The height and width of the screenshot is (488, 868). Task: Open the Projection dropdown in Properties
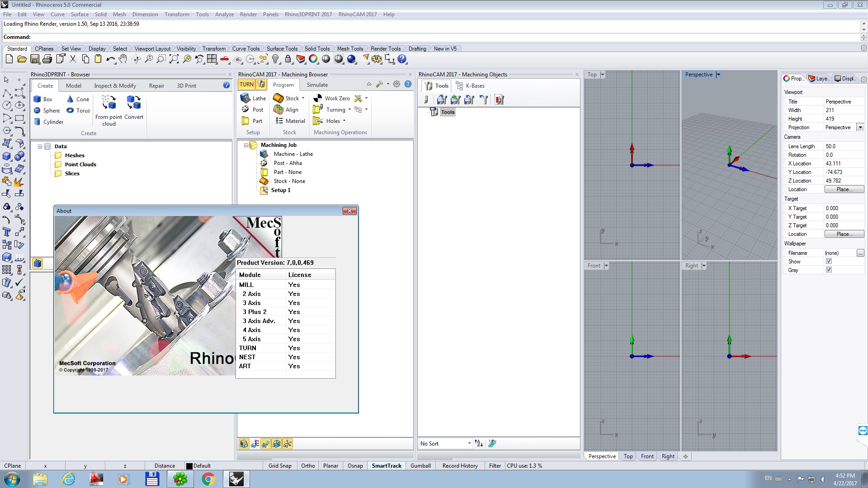coord(860,127)
